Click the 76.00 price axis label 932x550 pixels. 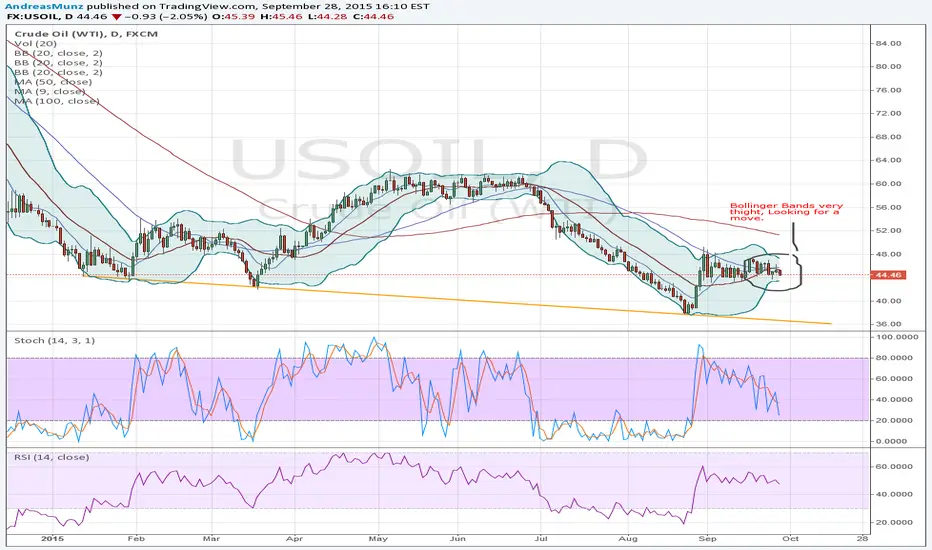pyautogui.click(x=888, y=90)
